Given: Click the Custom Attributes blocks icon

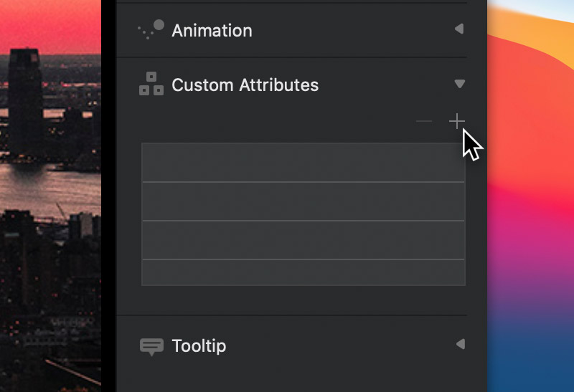Looking at the screenshot, I should pyautogui.click(x=151, y=84).
